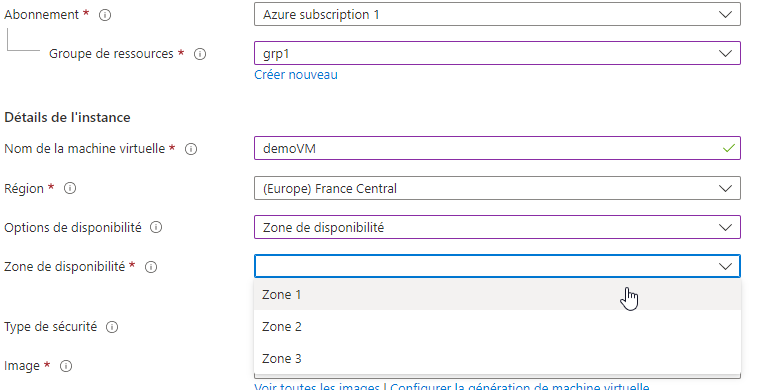Screen dimensions: 776x390
Task: Expand the Groupe de ressources dropdown grp1
Action: coord(497,53)
